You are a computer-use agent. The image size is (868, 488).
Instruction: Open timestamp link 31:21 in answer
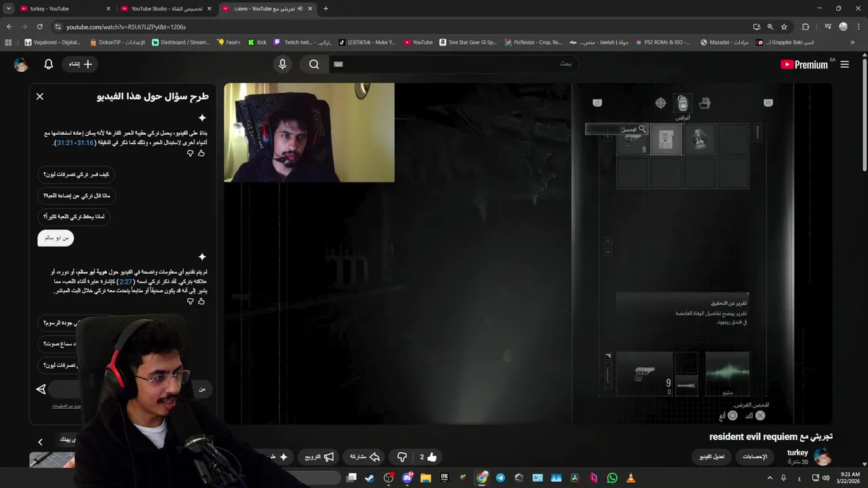64,143
